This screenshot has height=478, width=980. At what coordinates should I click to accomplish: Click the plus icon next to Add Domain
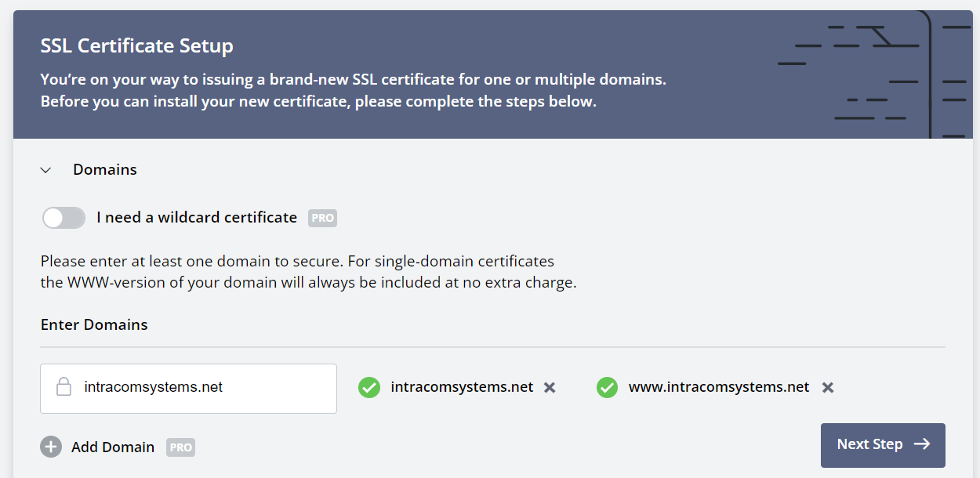tap(51, 447)
